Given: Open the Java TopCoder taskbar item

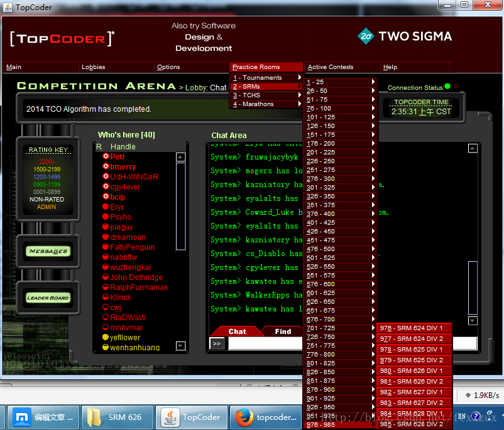Looking at the screenshot, I should (192, 417).
